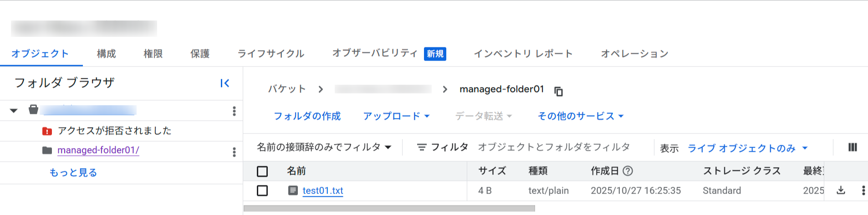The image size is (868, 215).
Task: Open the アップロード dropdown
Action: 396,116
